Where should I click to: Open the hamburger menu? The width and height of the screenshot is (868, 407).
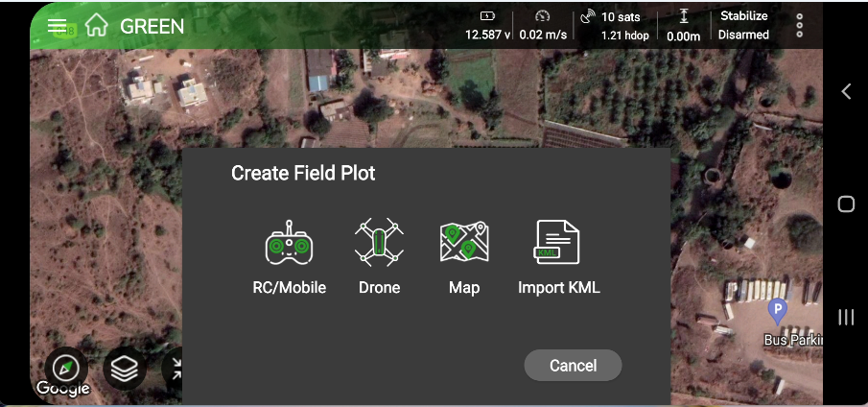tap(58, 26)
